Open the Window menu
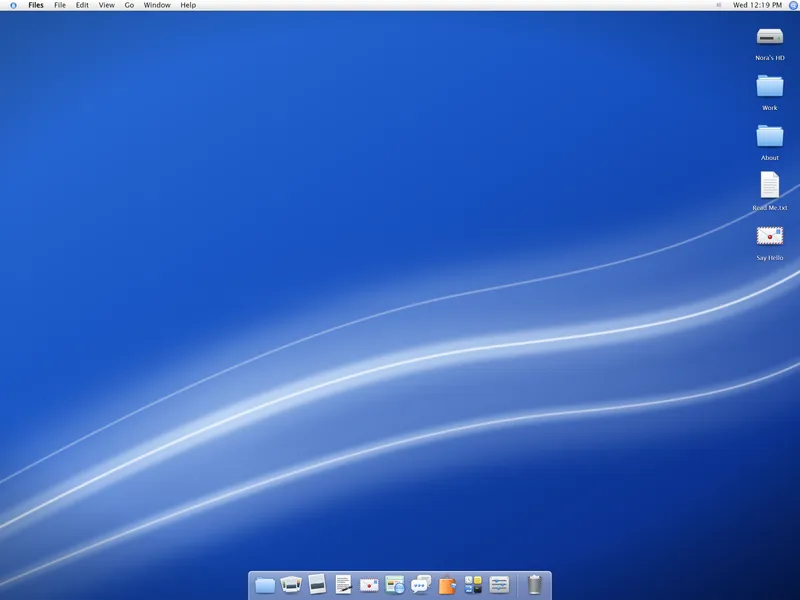Image resolution: width=800 pixels, height=600 pixels. coord(157,5)
